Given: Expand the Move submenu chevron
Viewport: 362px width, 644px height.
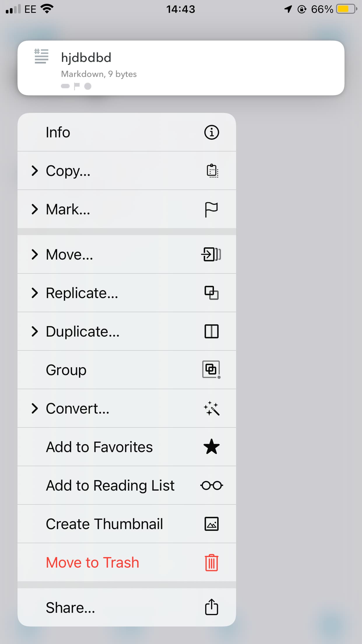Looking at the screenshot, I should [x=35, y=254].
